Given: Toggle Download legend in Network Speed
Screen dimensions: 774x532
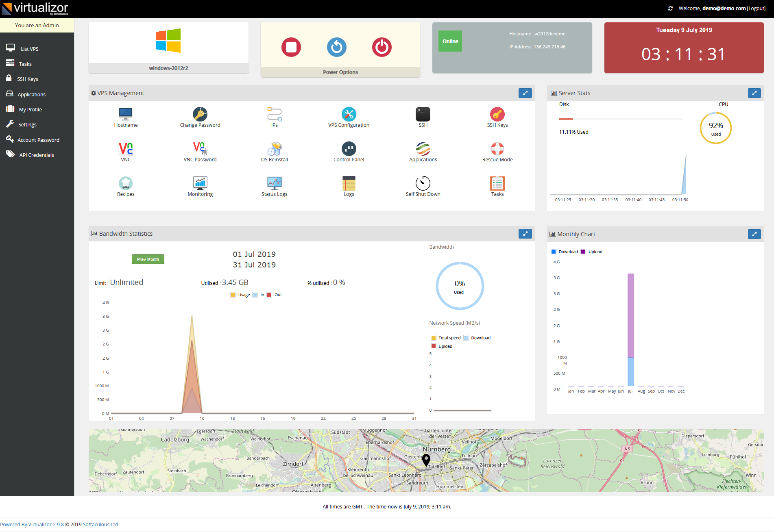Looking at the screenshot, I should pyautogui.click(x=466, y=338).
